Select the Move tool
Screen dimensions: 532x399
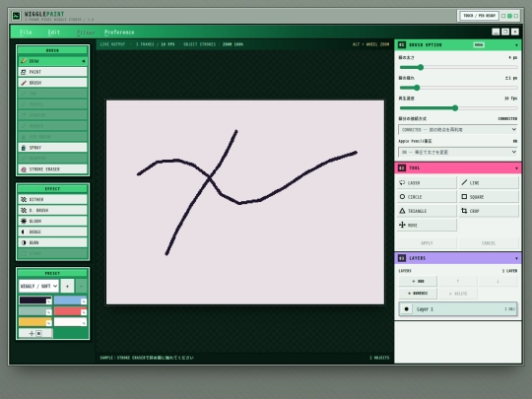coord(427,225)
